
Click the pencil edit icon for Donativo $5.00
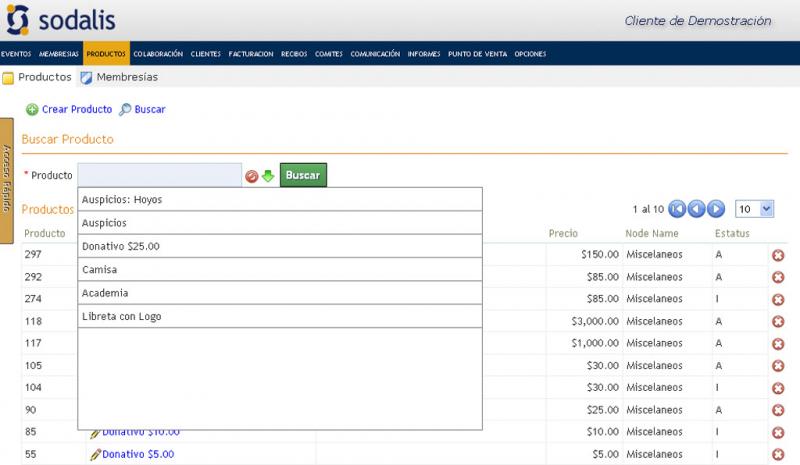coord(95,454)
